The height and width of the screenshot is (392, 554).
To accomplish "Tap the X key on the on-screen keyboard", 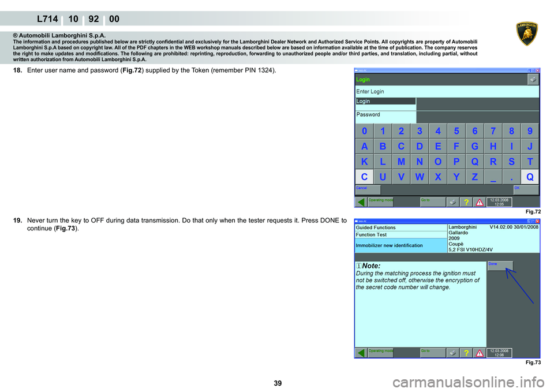I will (x=438, y=177).
